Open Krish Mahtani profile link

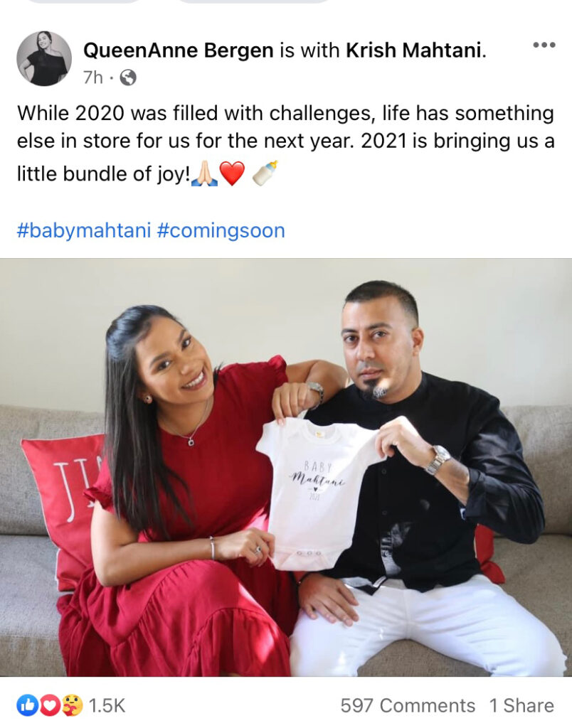point(413,50)
